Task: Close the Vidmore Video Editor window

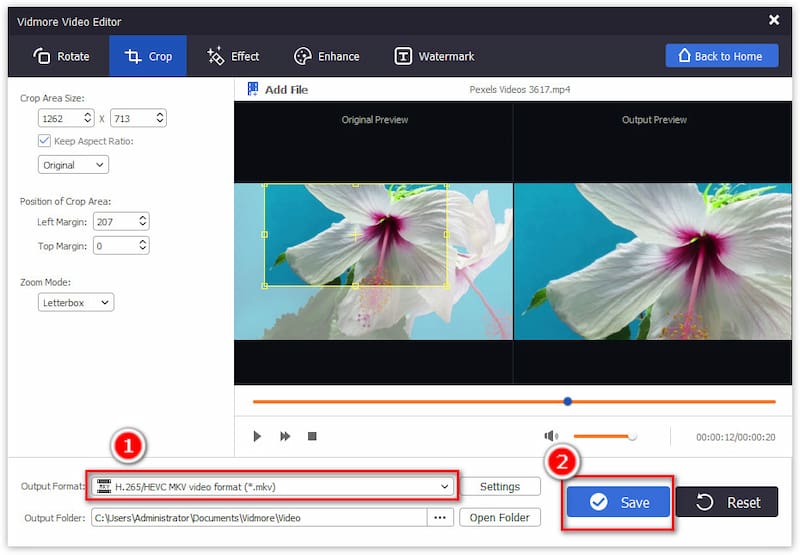Action: point(773,20)
